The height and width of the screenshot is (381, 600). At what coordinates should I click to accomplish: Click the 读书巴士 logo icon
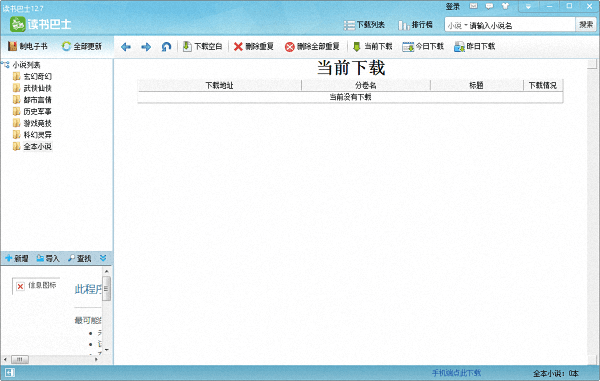pyautogui.click(x=18, y=24)
